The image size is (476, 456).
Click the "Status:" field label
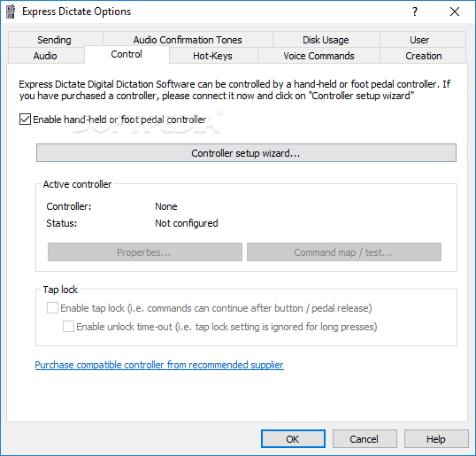62,223
